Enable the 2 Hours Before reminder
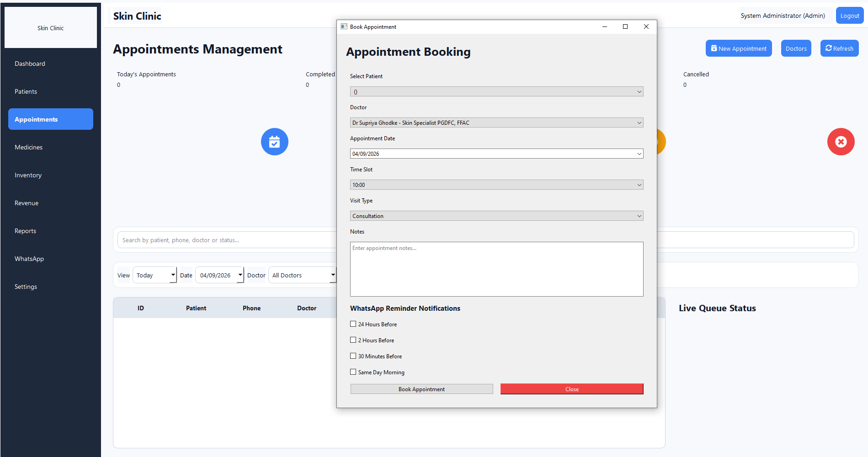The height and width of the screenshot is (457, 868). (x=353, y=340)
